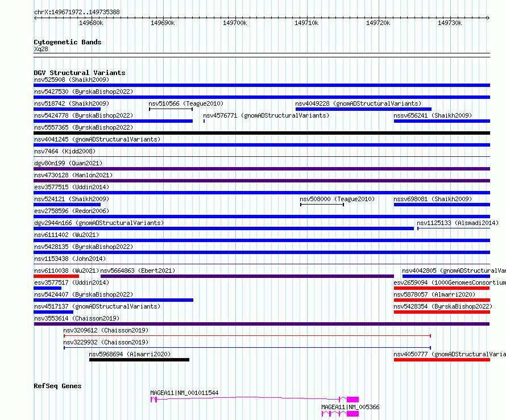Open nsv1125133 (Alsmadi2014) variant
Screen dimensions: 506x420
pos(458,223)
